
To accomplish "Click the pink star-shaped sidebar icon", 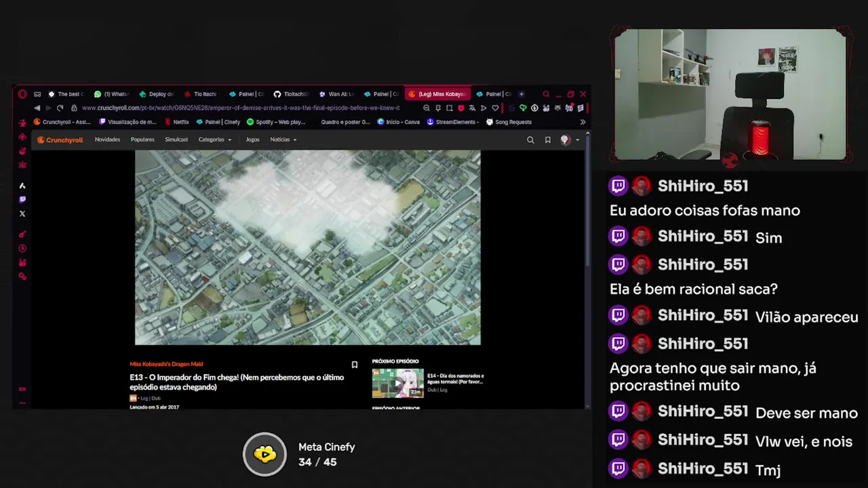I will (22, 165).
